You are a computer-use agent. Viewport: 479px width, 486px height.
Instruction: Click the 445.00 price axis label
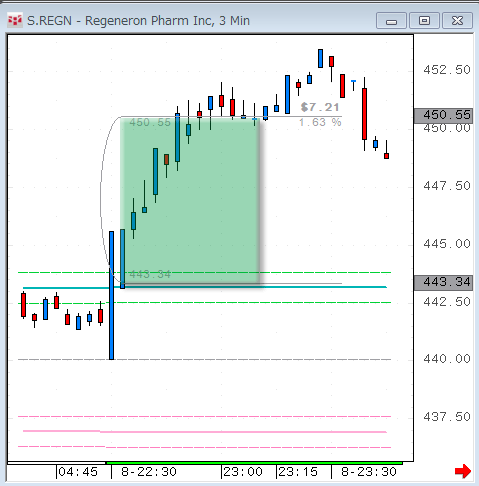point(447,244)
